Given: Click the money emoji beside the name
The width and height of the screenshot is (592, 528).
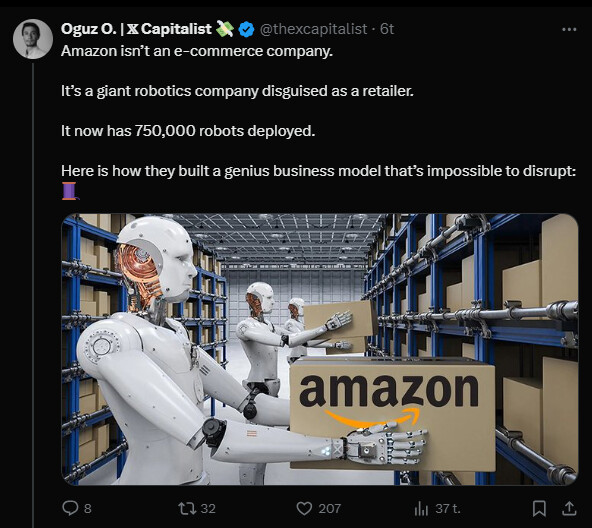Looking at the screenshot, I should point(225,29).
